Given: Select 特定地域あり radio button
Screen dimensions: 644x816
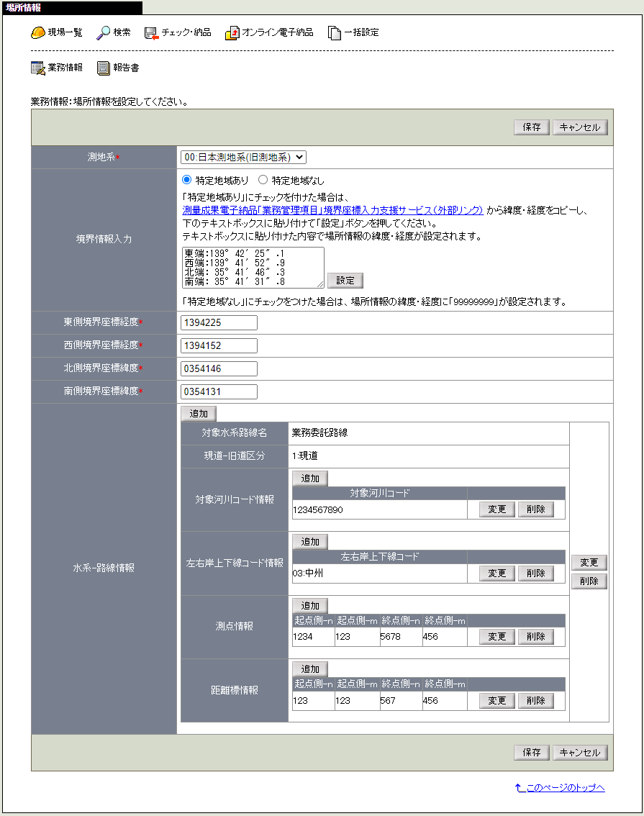Looking at the screenshot, I should click(187, 180).
